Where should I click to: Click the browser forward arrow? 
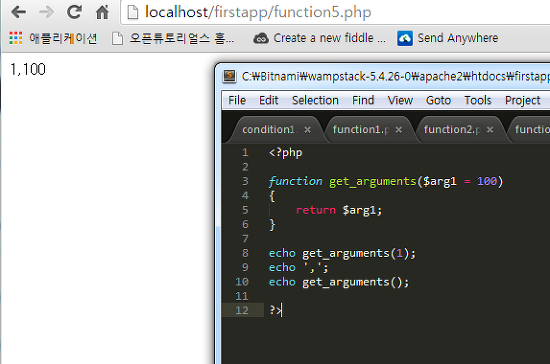pyautogui.click(x=46, y=12)
